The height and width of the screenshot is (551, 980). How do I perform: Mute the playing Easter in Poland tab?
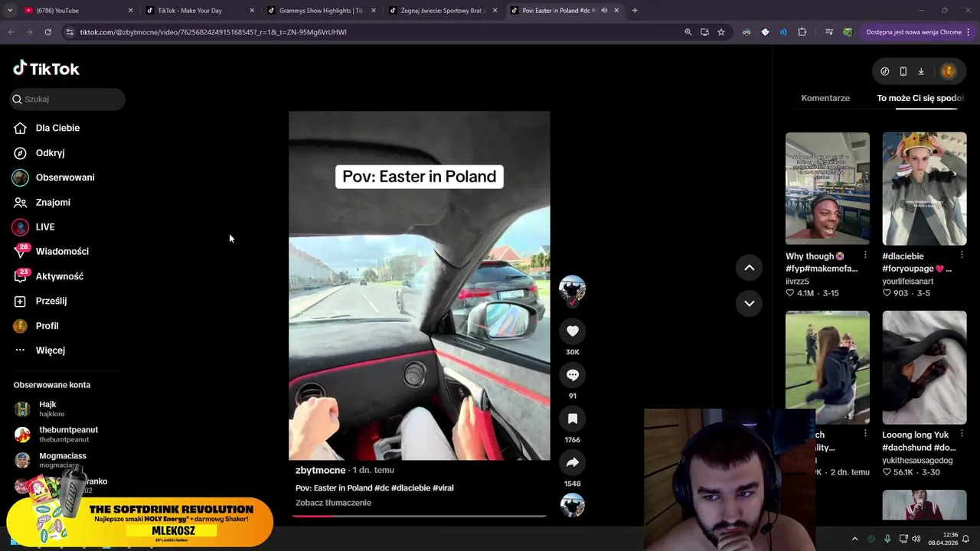pyautogui.click(x=604, y=11)
